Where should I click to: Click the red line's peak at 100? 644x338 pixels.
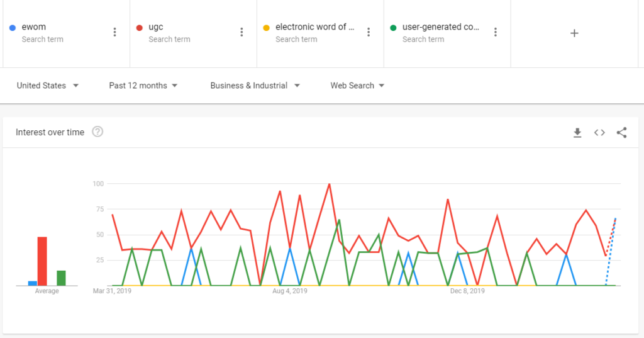[x=329, y=184]
